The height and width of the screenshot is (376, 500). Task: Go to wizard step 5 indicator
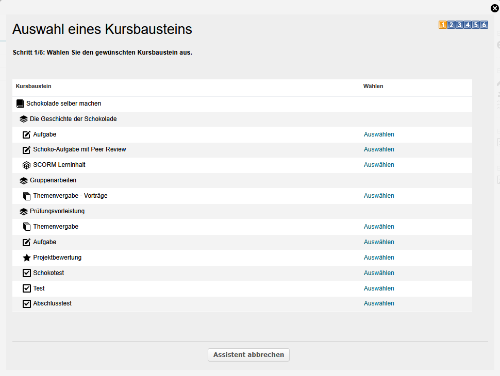click(476, 25)
